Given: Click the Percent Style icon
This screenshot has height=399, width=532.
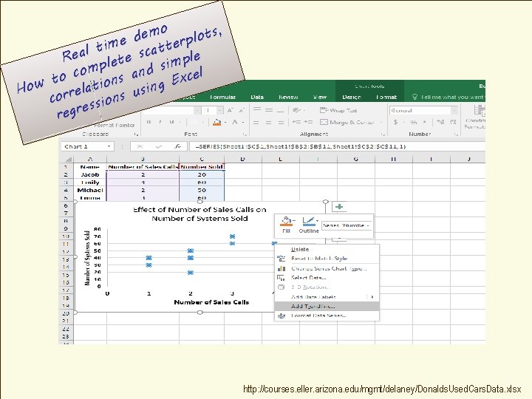Looking at the screenshot, I should [413, 122].
